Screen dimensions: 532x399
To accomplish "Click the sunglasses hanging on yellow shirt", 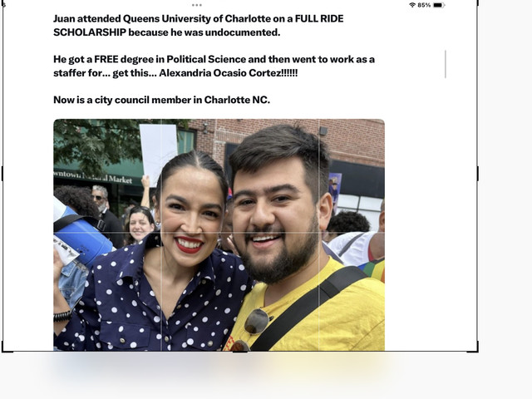I will click(257, 322).
